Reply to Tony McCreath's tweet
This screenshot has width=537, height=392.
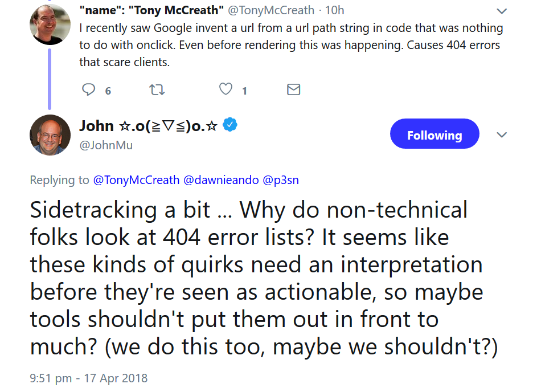coord(88,89)
